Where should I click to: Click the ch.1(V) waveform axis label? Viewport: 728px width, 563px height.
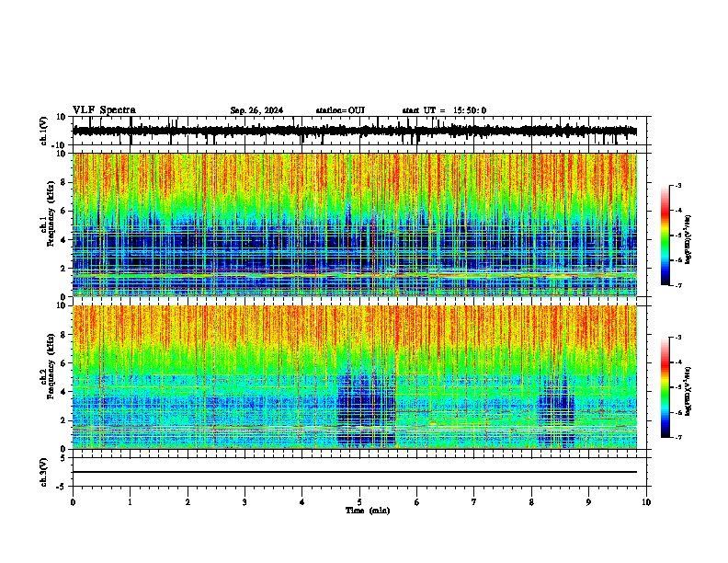[44, 131]
